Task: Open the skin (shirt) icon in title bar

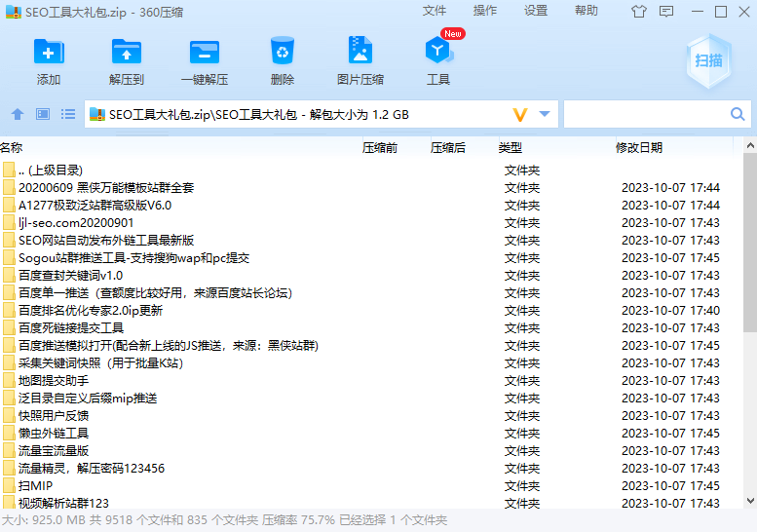Action: [x=639, y=11]
